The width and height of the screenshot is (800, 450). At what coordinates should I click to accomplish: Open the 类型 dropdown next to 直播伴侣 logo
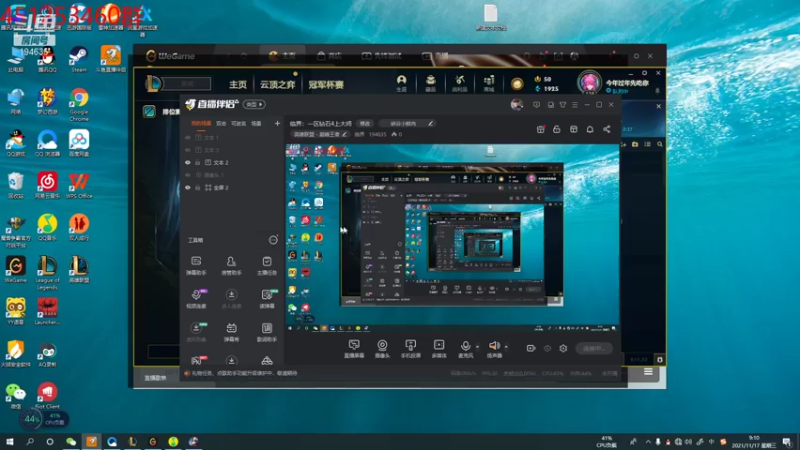254,105
